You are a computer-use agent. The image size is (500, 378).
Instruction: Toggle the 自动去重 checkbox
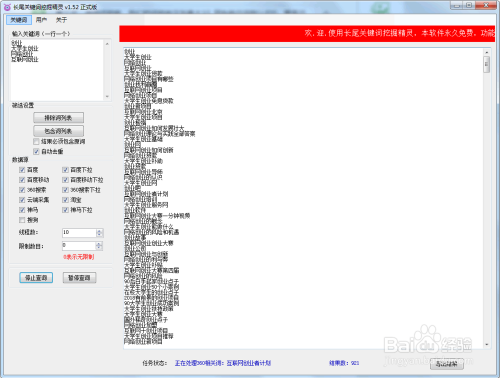36,152
